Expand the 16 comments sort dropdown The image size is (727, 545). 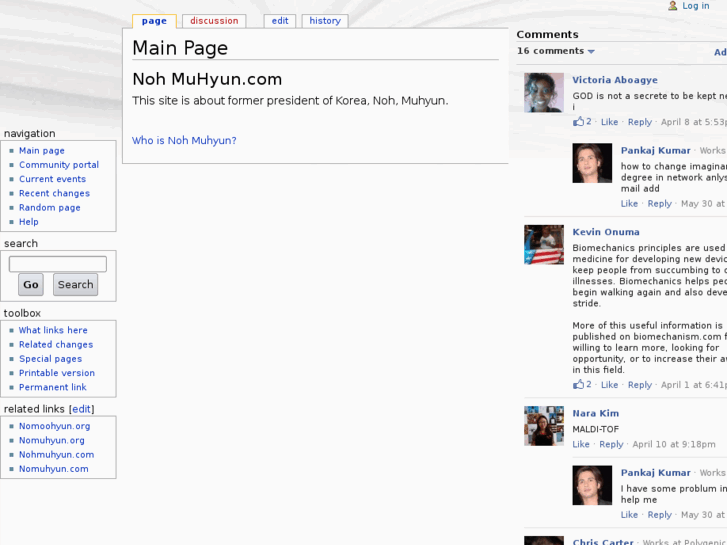[x=555, y=51]
